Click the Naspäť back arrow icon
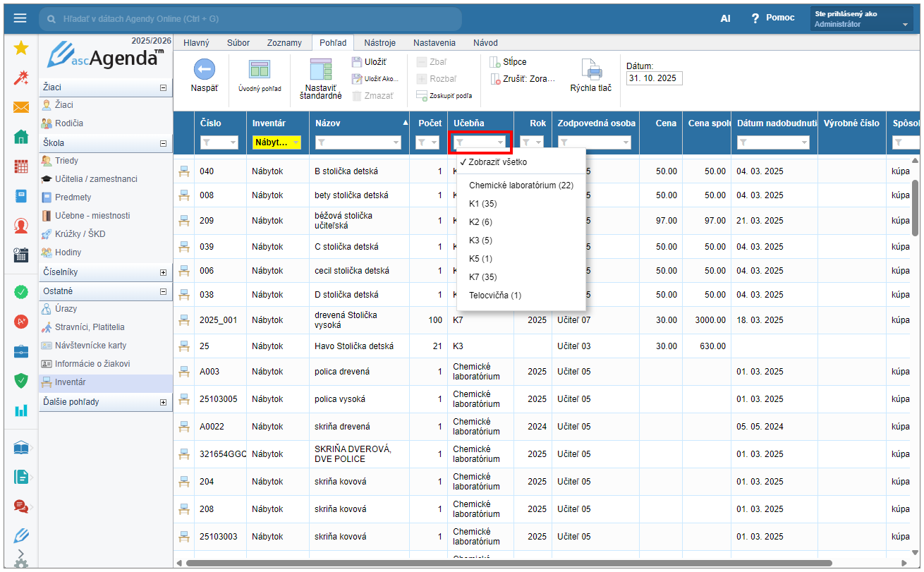The width and height of the screenshot is (924, 572). (204, 69)
